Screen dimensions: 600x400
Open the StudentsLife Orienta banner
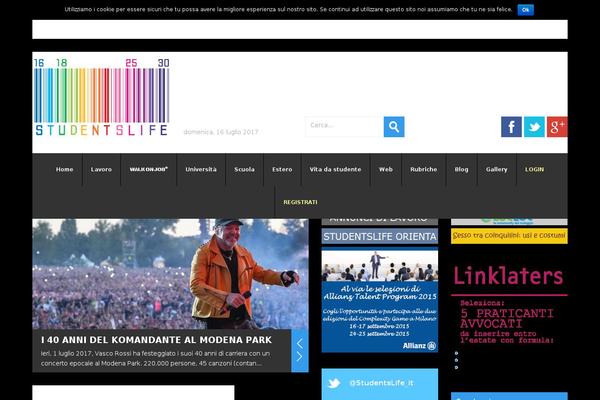(380, 237)
